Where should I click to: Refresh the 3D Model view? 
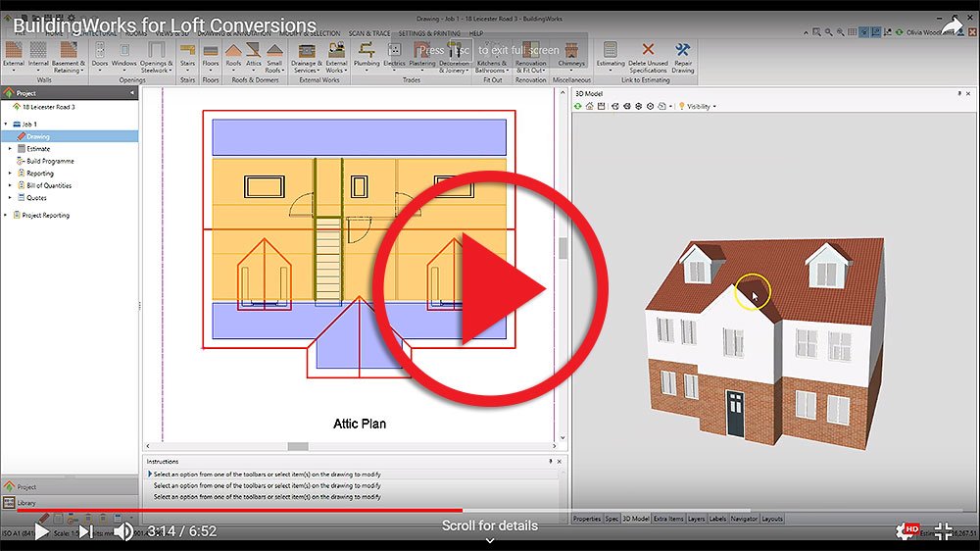pos(578,106)
